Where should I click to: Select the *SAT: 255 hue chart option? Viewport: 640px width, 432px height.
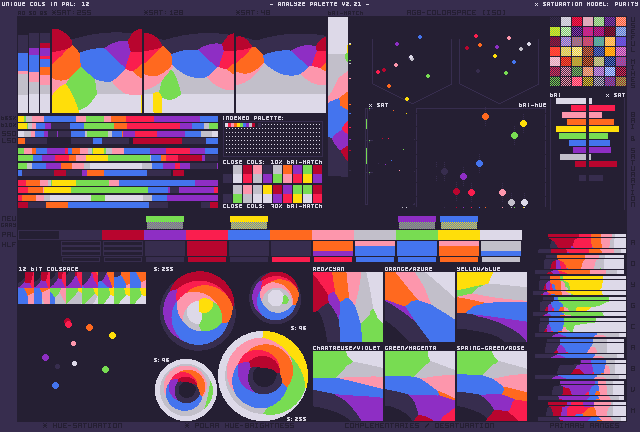pos(71,13)
